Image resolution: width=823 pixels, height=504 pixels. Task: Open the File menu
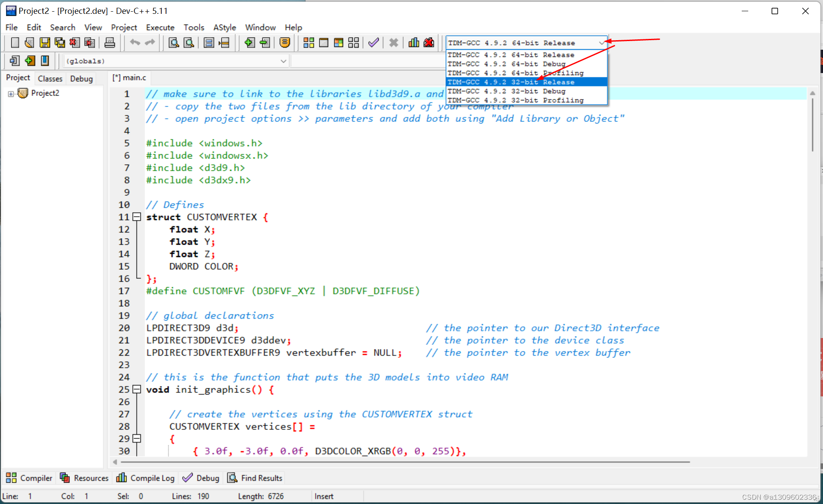[12, 27]
